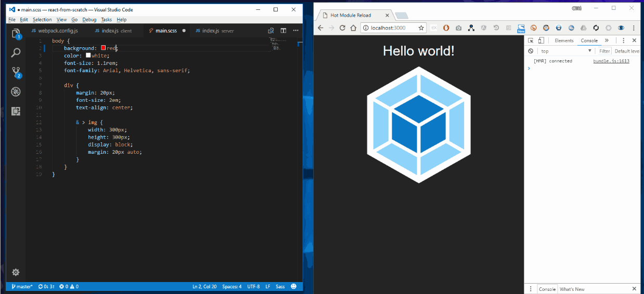Open the Tasks menu in VS Code

106,20
